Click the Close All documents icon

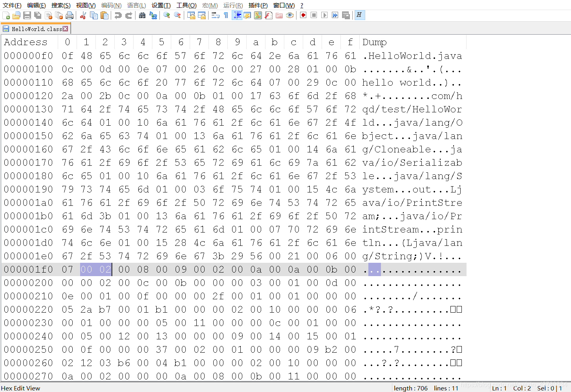[x=59, y=15]
